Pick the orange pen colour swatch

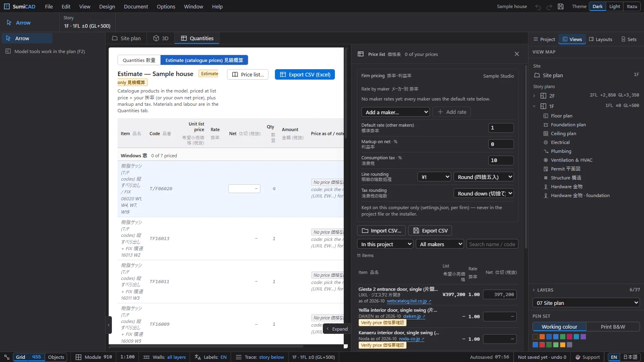coord(542,337)
